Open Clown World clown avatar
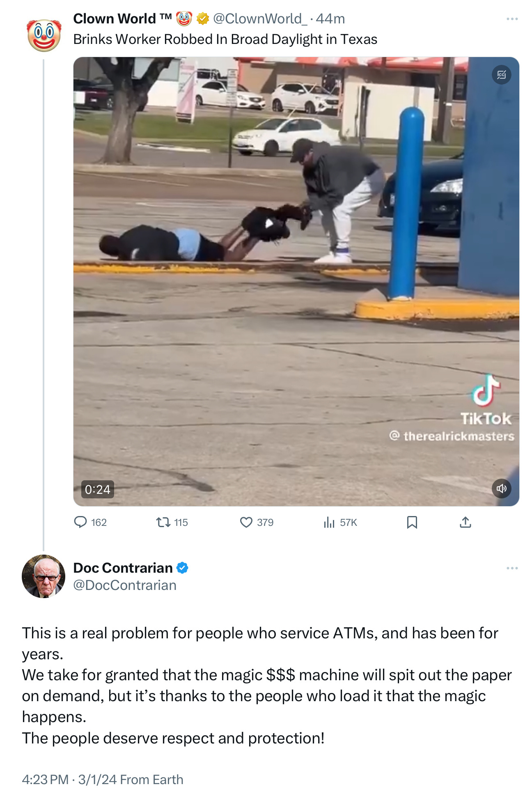This screenshot has height=796, width=532. (44, 35)
